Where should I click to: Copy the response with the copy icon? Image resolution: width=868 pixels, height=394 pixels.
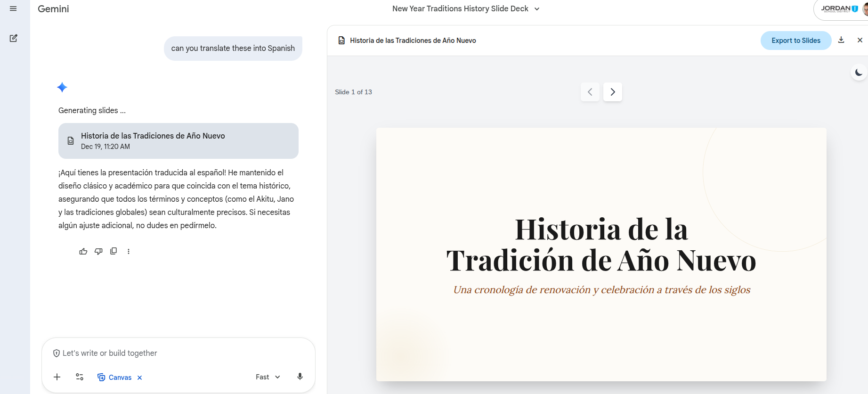point(114,251)
